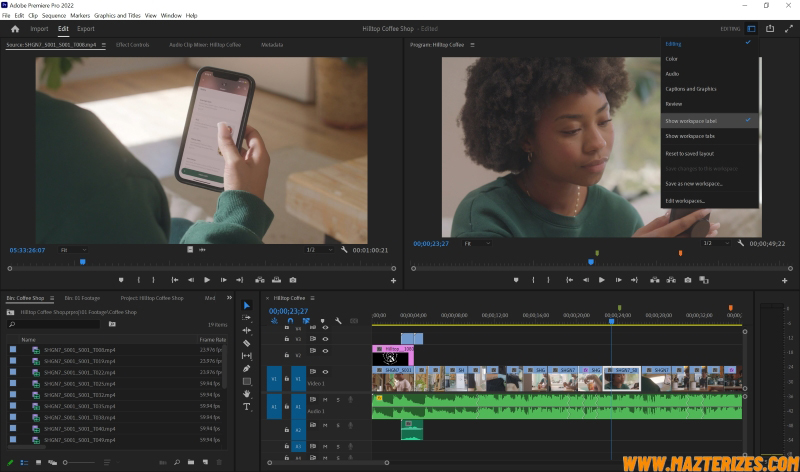Play the Program Monitor
The height and width of the screenshot is (472, 800).
tap(602, 280)
